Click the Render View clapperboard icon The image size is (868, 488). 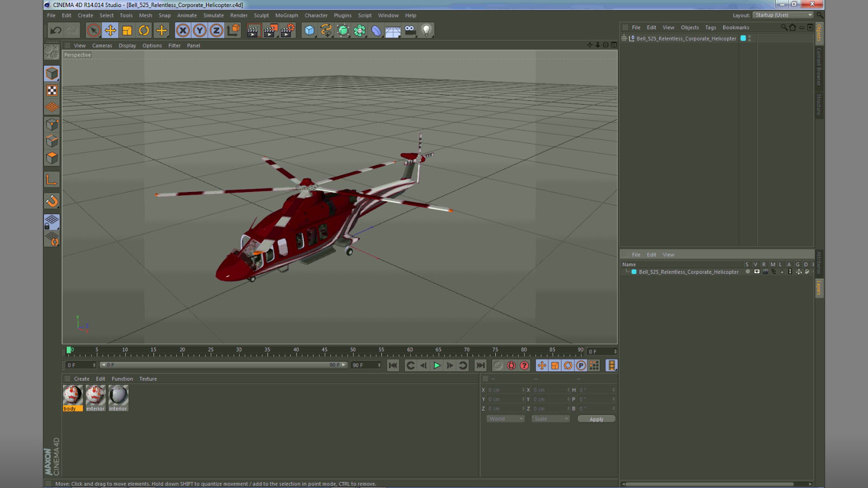253,30
